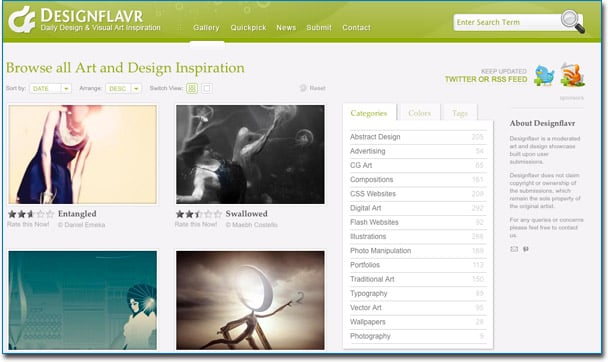Click the About Designflavr heading
The width and height of the screenshot is (608, 362).
pyautogui.click(x=542, y=123)
